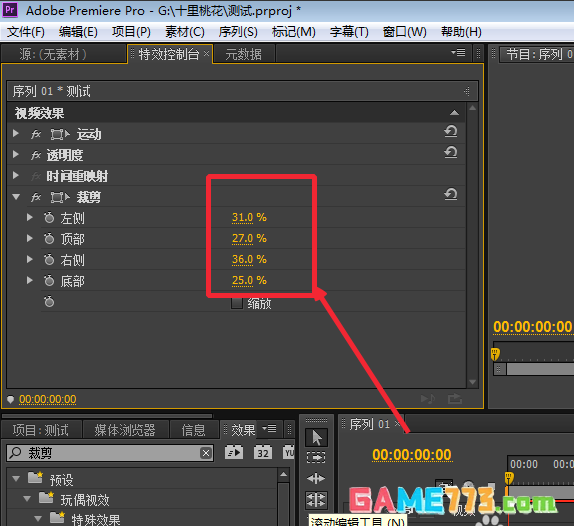Image resolution: width=574 pixels, height=526 pixels.
Task: Select the Track Select tool
Action: (316, 457)
